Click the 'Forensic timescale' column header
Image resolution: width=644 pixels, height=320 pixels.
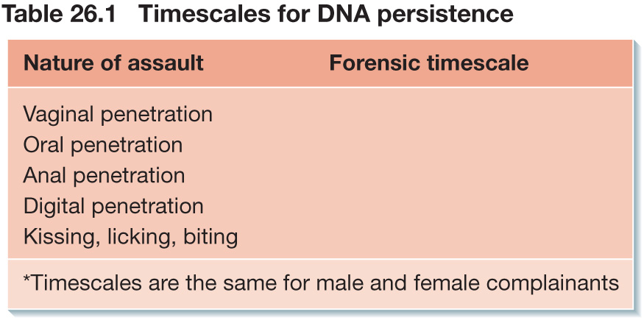(x=429, y=63)
